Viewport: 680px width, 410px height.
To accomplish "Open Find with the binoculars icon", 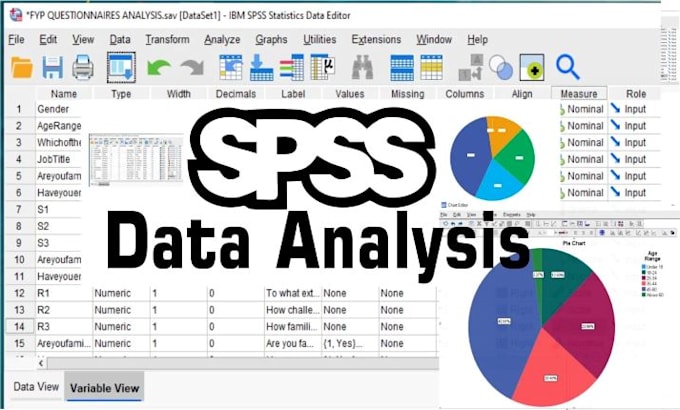I will tap(363, 67).
